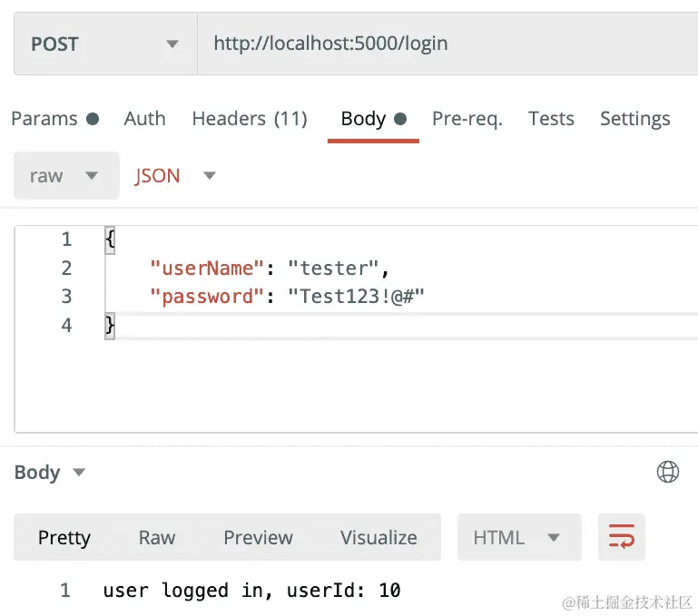
Task: Open the Auth tab
Action: tap(144, 119)
